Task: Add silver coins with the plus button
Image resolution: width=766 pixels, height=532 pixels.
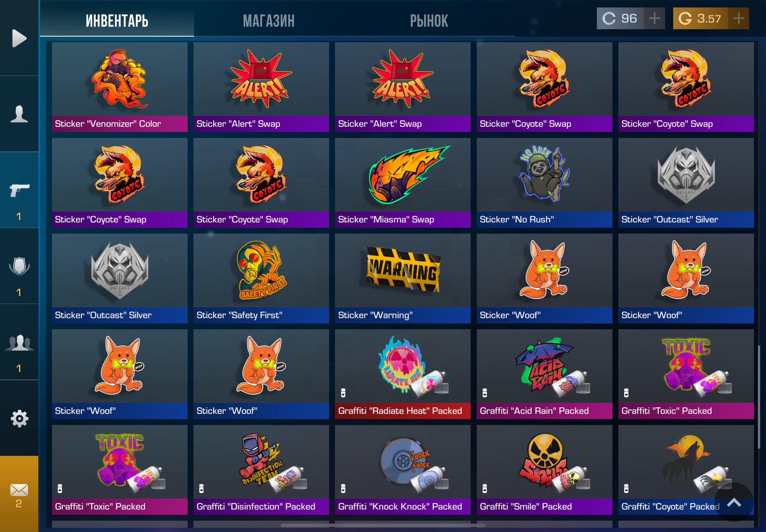Action: pyautogui.click(x=654, y=18)
